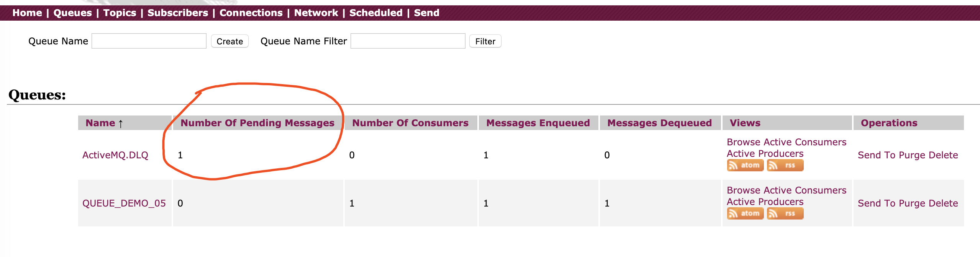The image size is (980, 257).
Task: Click the Filter button
Action: (x=485, y=41)
